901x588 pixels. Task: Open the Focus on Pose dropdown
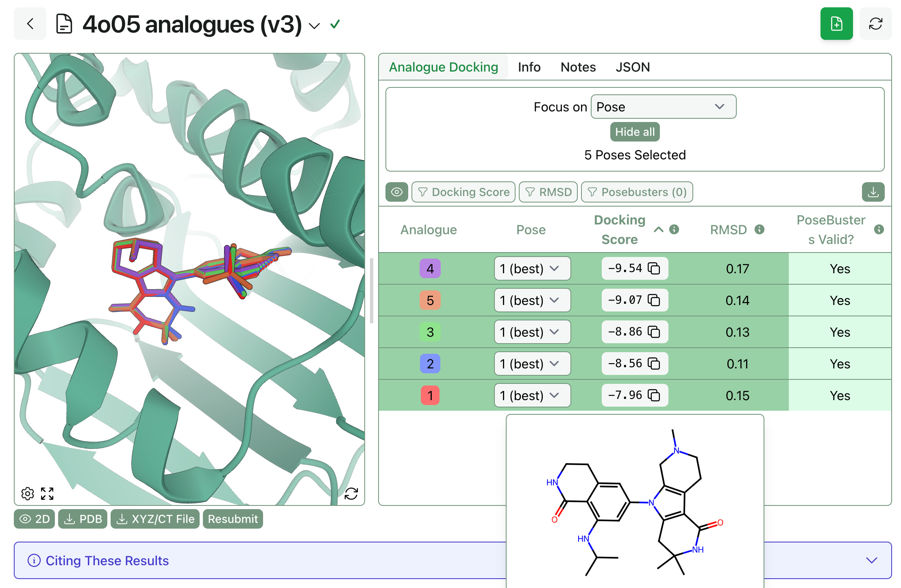click(663, 107)
